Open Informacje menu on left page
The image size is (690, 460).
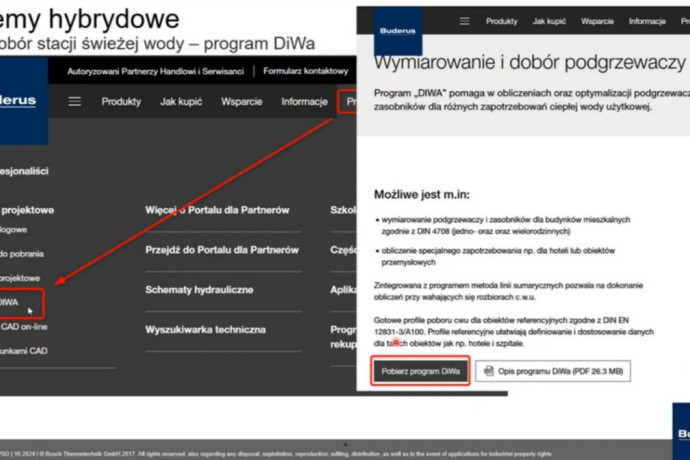(x=304, y=102)
